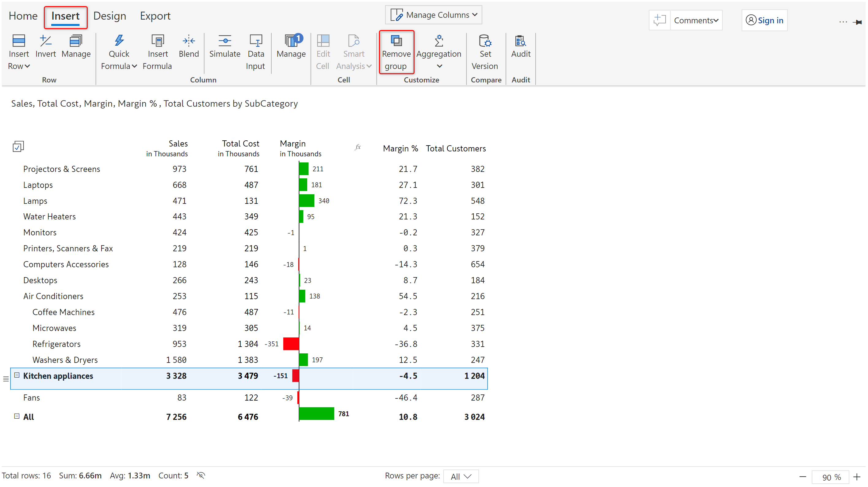The image size is (868, 487).
Task: Click the Sign in button
Action: (764, 21)
